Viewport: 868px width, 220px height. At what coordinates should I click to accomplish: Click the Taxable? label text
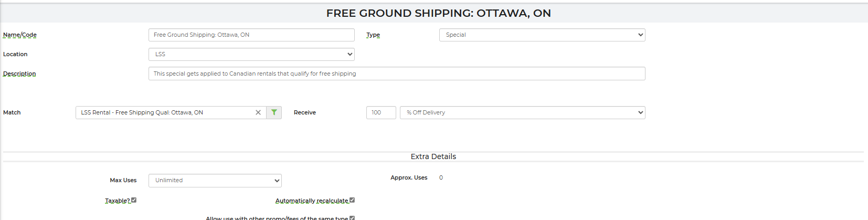click(x=118, y=201)
